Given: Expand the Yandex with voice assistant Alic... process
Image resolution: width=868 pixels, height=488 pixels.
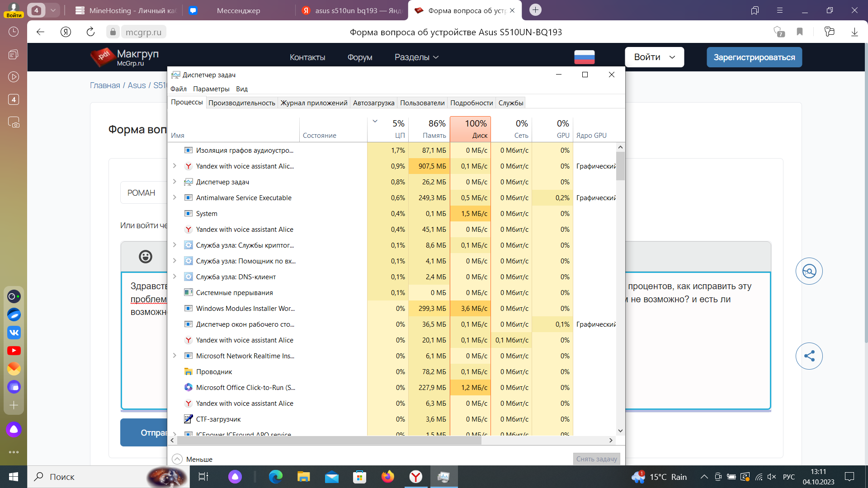Looking at the screenshot, I should [175, 166].
